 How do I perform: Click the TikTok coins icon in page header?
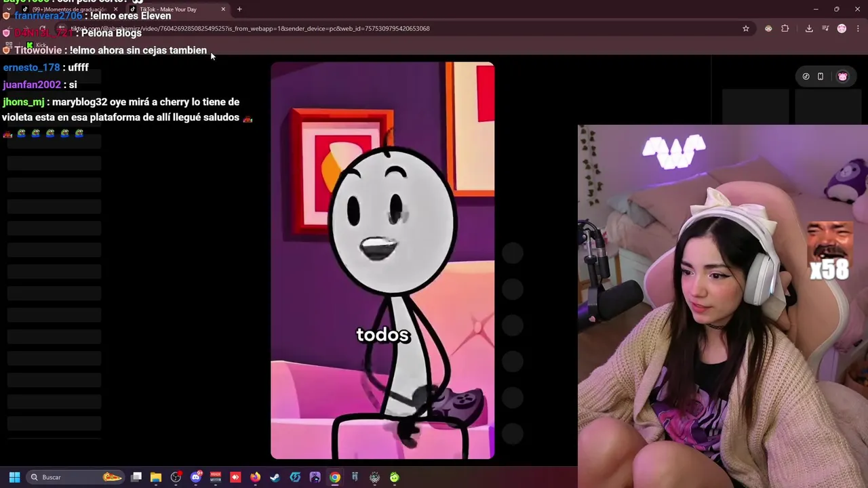[806, 77]
